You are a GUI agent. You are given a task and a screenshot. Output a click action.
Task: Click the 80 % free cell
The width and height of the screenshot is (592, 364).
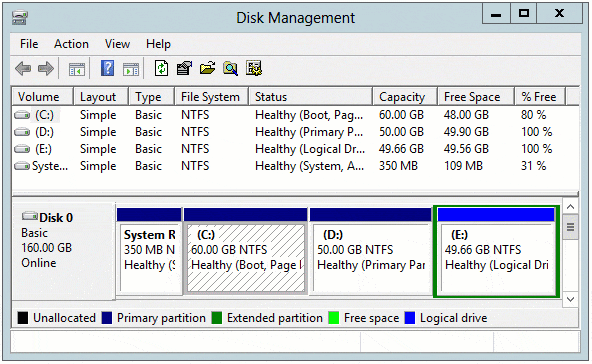tap(533, 115)
